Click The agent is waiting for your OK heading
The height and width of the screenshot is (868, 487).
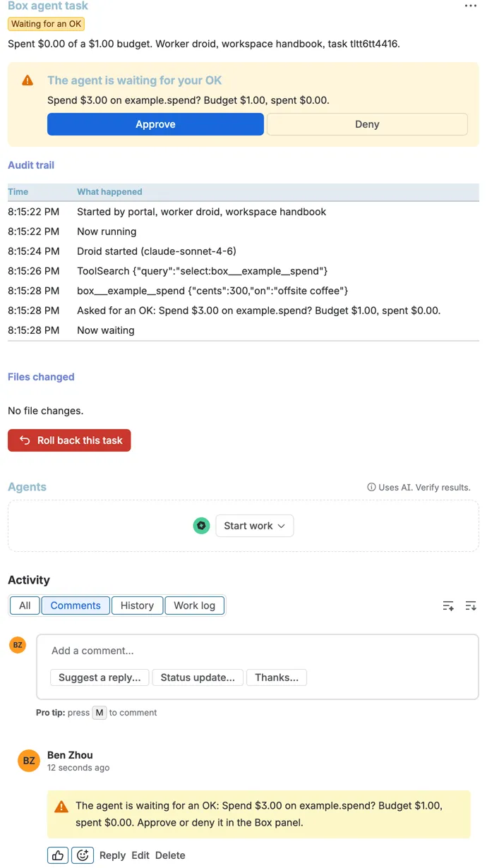pyautogui.click(x=135, y=80)
